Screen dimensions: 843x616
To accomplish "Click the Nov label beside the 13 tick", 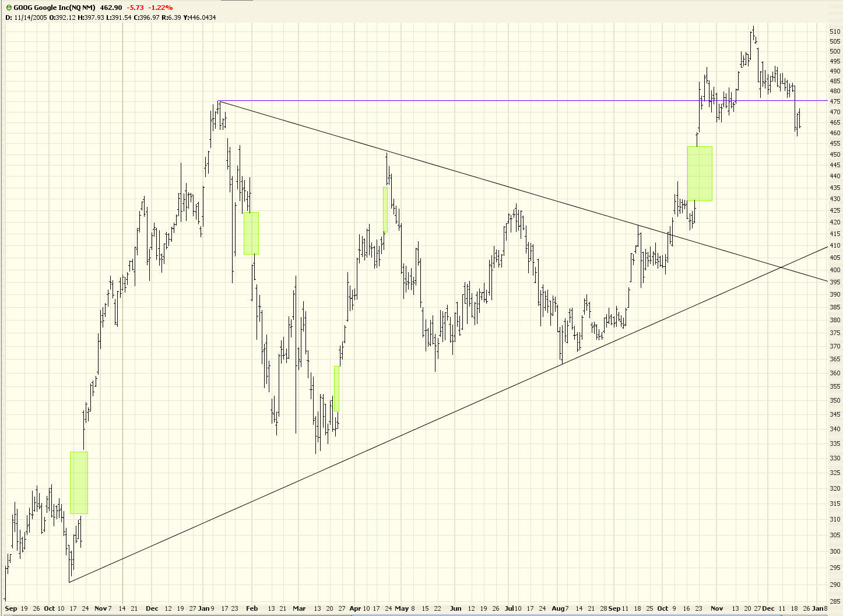I will point(716,608).
